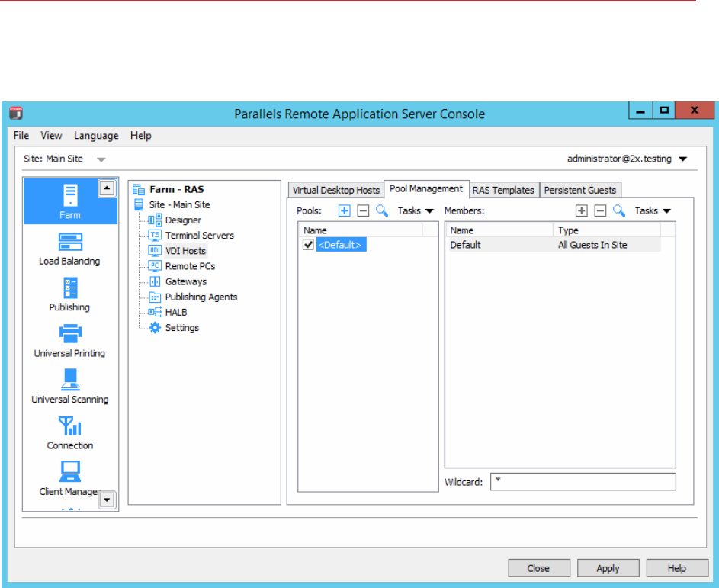Click the Publishing Agents icon
Screen dimensions: 719x588
click(155, 297)
